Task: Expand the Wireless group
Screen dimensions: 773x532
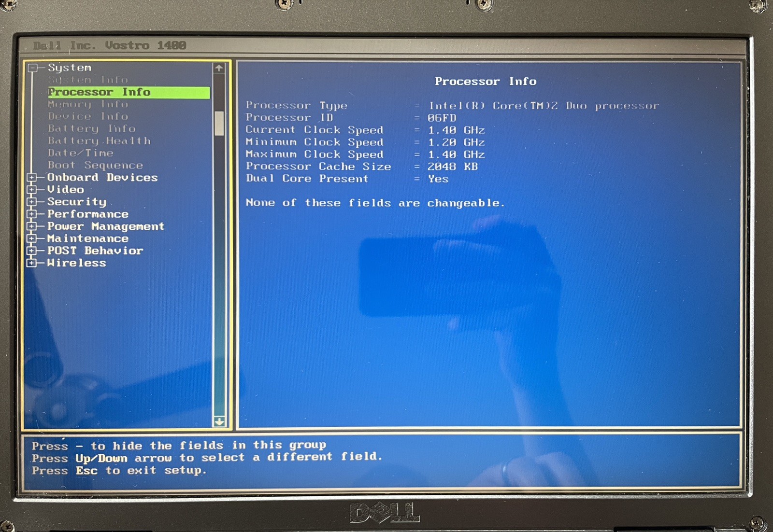Action: pos(32,263)
